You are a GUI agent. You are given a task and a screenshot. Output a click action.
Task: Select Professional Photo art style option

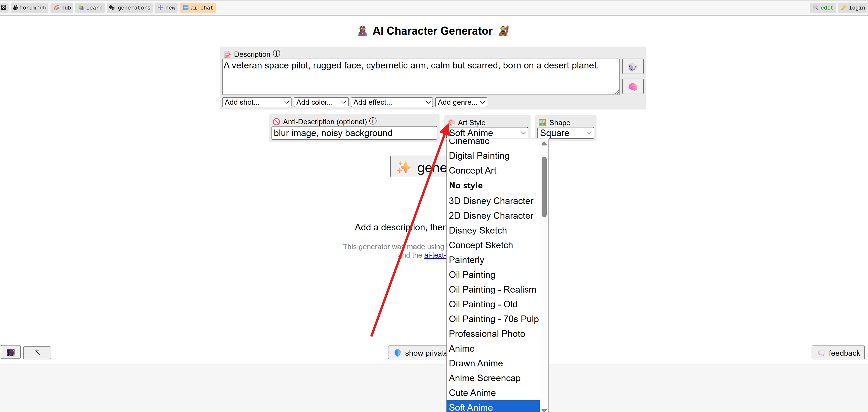pos(487,334)
